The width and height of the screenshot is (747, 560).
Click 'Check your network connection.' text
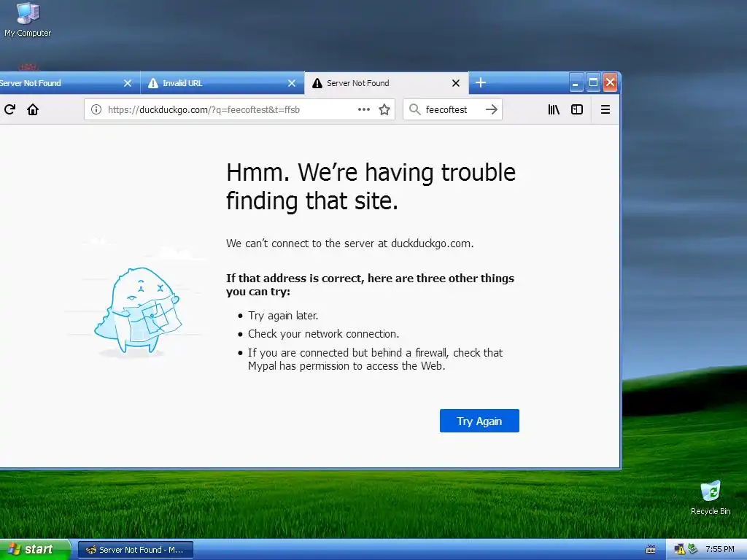pyautogui.click(x=323, y=334)
